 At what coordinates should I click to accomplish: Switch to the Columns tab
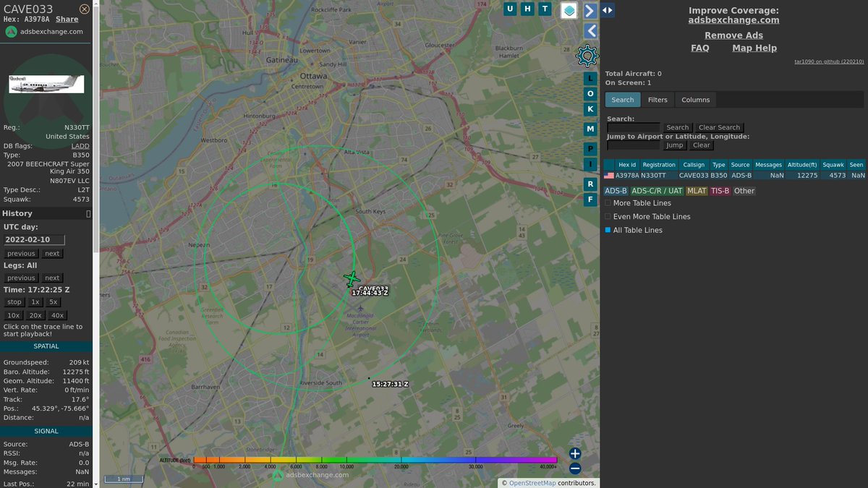point(696,100)
